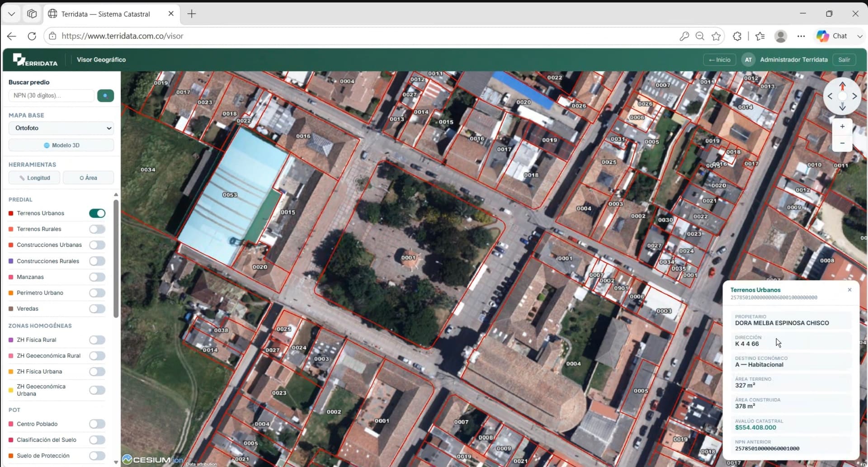
Task: Pan map left with compass arrow
Action: click(830, 96)
